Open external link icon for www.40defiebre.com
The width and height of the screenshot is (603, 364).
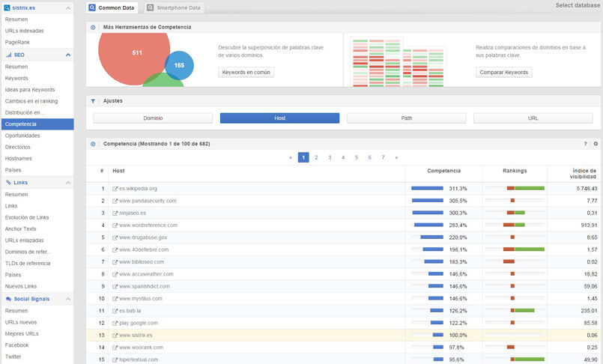point(115,250)
